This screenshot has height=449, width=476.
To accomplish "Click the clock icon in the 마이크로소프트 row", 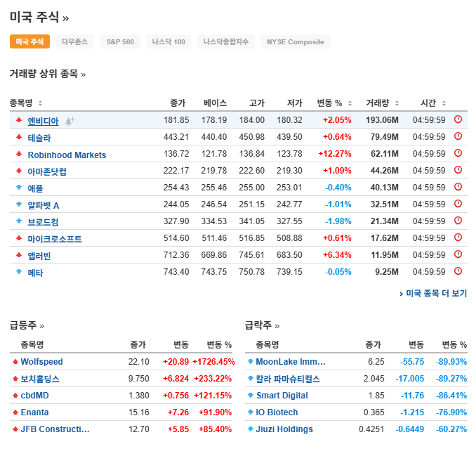I will click(458, 237).
